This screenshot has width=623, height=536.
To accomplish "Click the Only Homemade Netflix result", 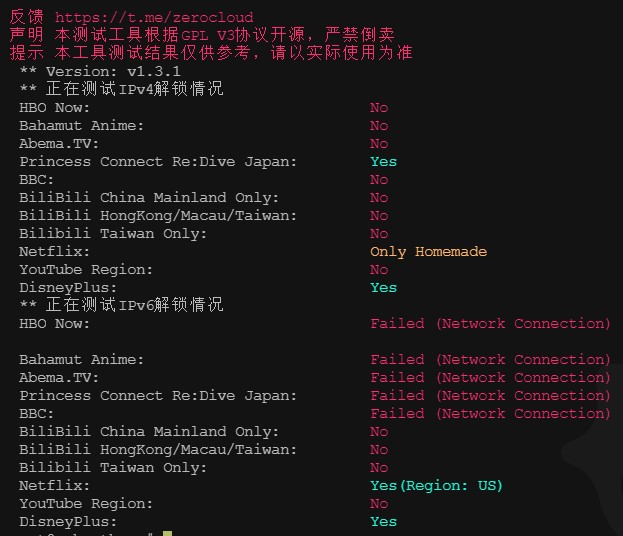I will 428,252.
